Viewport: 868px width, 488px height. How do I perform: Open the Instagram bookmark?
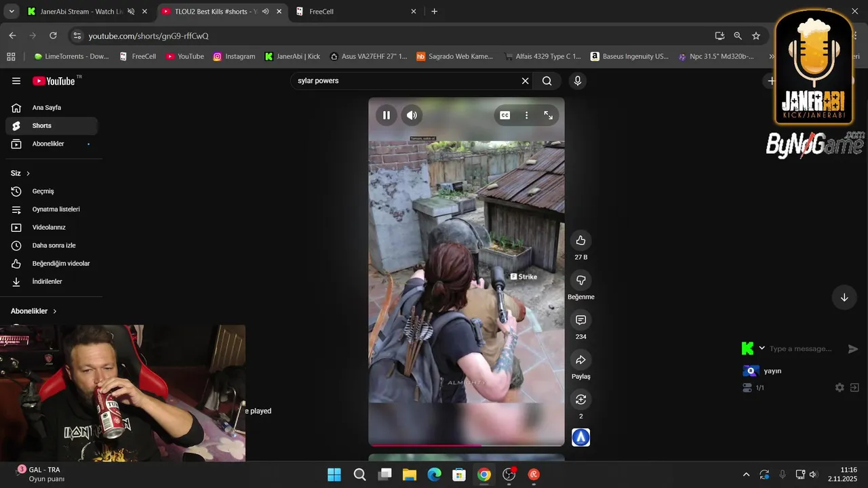pyautogui.click(x=234, y=56)
